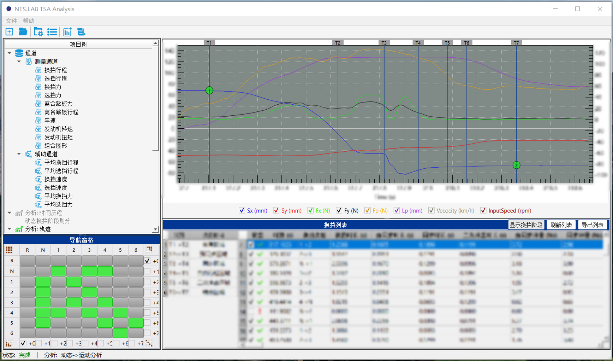Toggle the Sx (mm) curve checkbox
This screenshot has width=613, height=361.
[x=242, y=210]
